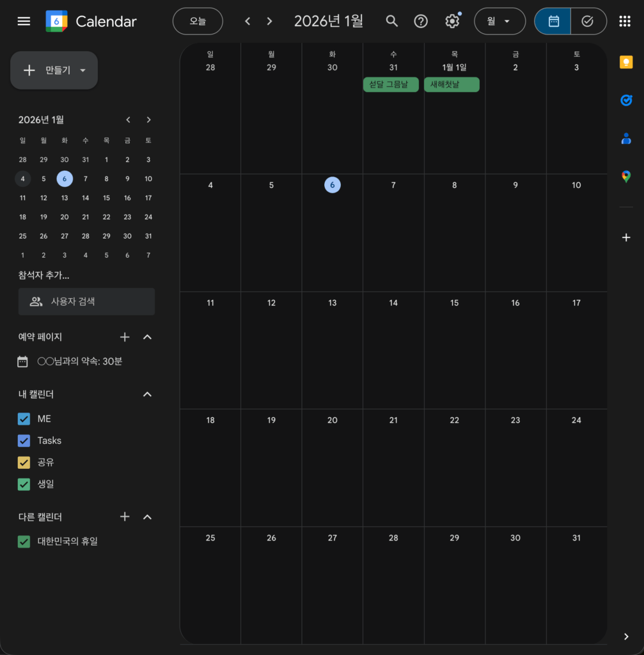The image size is (644, 655).
Task: Open the main menu hamburger icon
Action: tap(24, 21)
